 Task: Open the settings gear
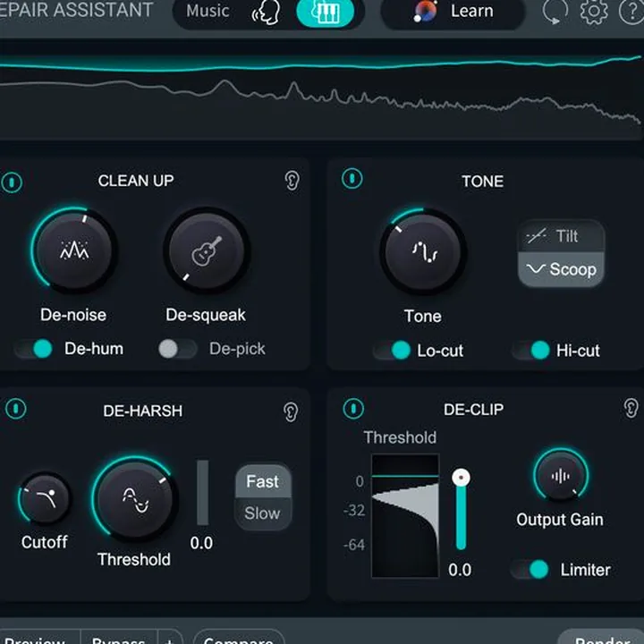tap(594, 11)
